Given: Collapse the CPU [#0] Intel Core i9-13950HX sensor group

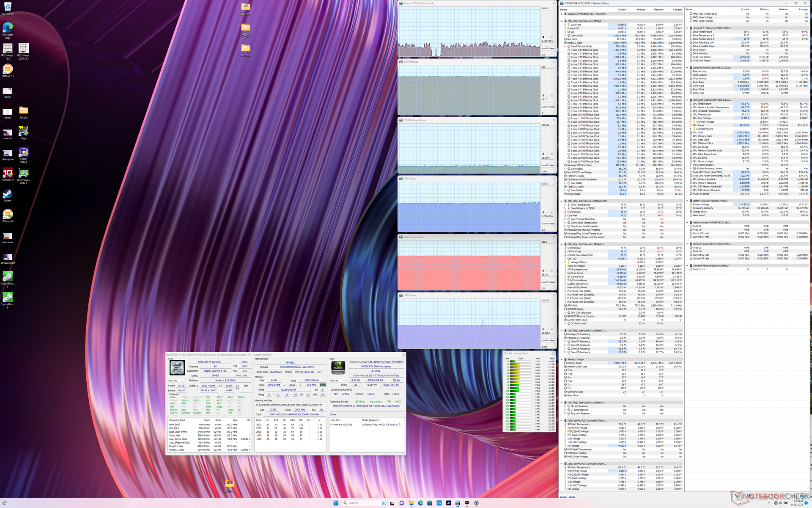Looking at the screenshot, I should (562, 21).
